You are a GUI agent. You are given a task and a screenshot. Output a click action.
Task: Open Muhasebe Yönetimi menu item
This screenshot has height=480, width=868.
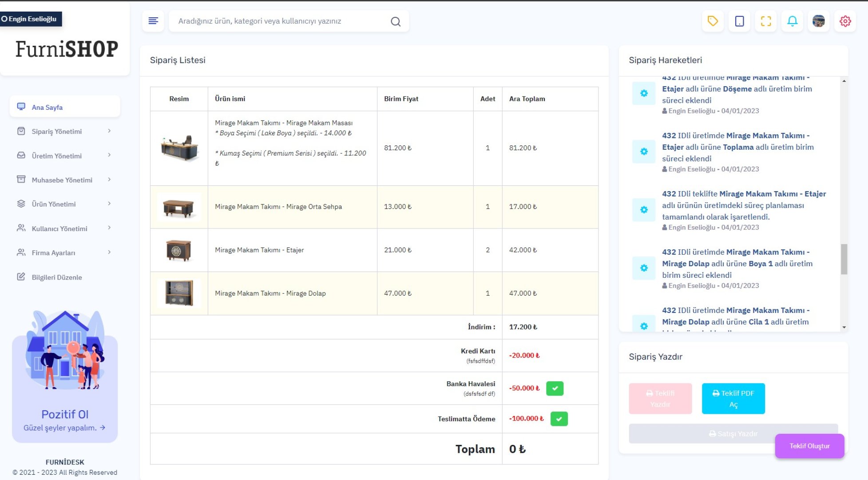[65, 180]
